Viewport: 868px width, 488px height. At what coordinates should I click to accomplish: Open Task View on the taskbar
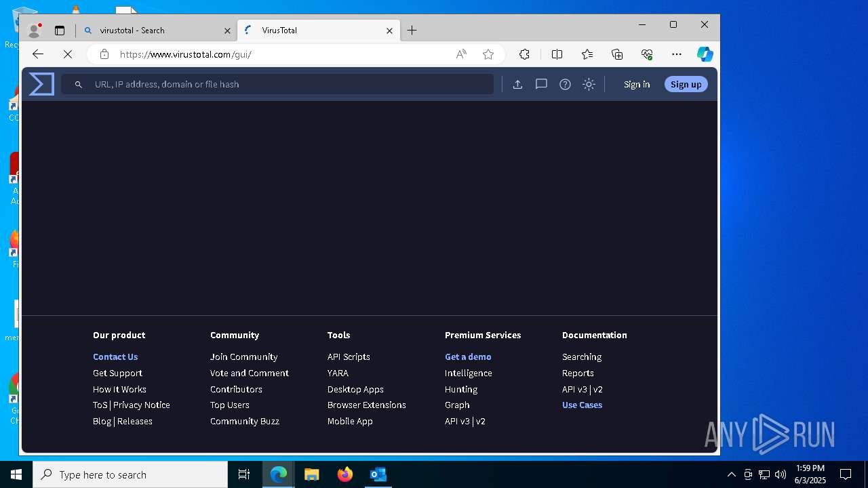point(244,474)
